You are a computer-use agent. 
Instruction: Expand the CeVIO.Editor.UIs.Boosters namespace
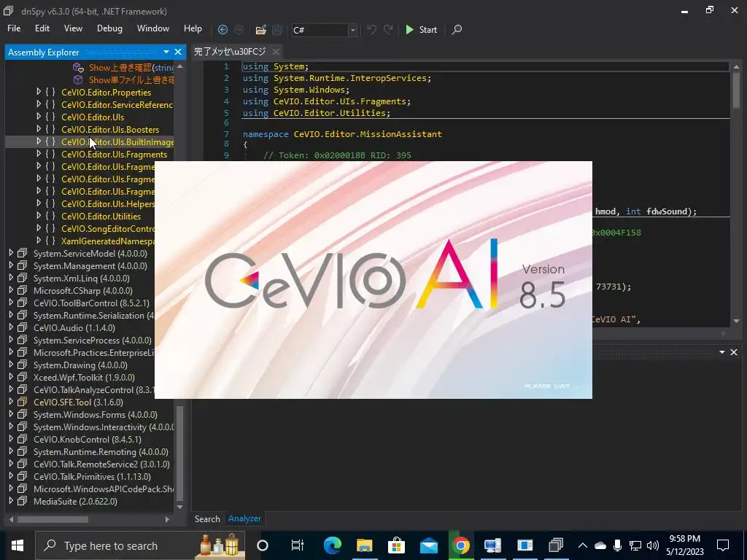[39, 128]
